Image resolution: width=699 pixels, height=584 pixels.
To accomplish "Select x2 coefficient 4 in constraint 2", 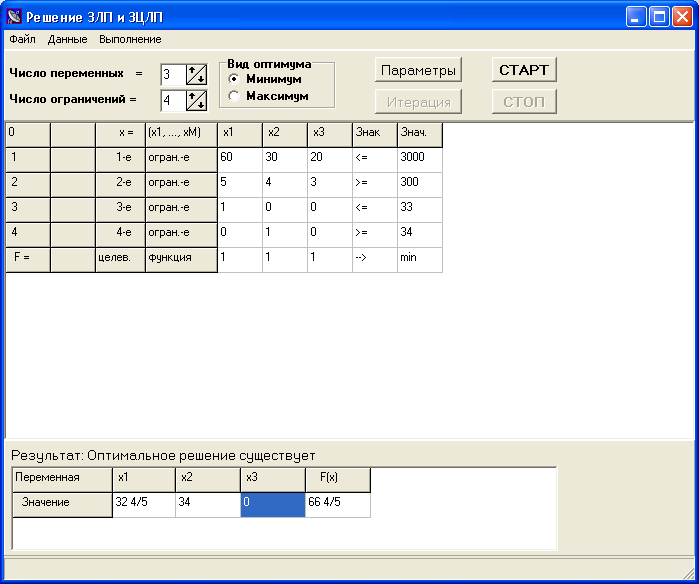I will tap(285, 185).
